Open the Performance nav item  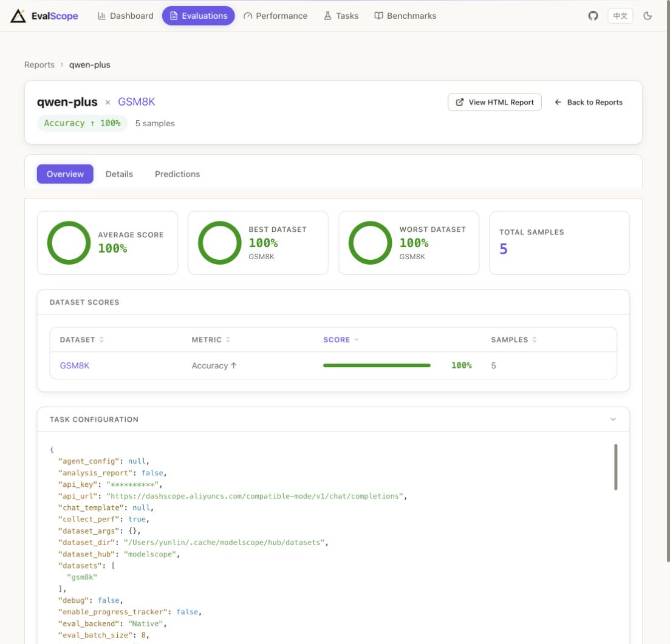coord(275,16)
